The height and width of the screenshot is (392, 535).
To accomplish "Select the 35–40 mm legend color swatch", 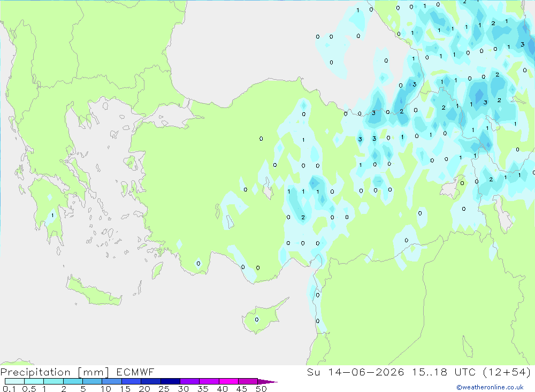I will pos(209,381).
